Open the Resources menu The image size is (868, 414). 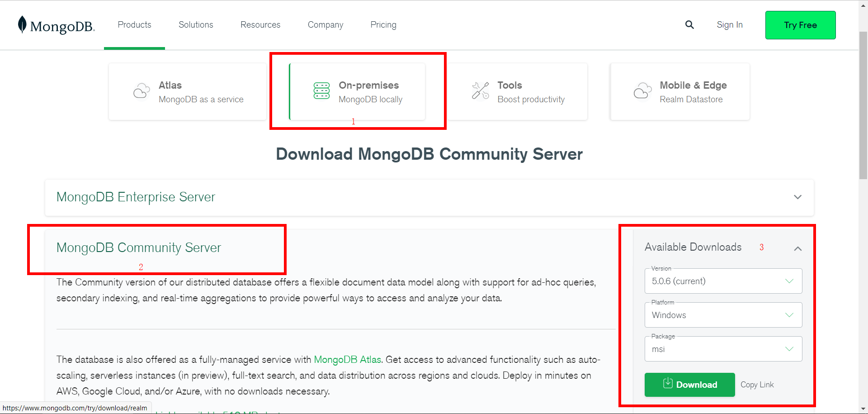[260, 25]
